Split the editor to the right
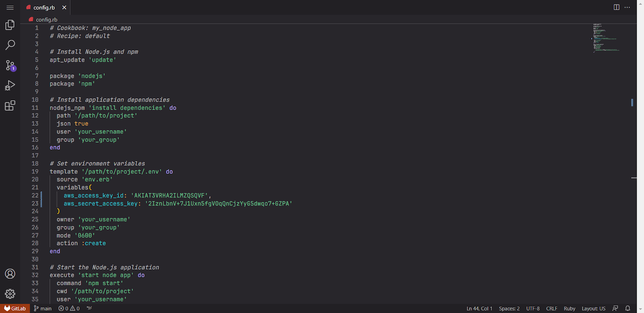 (617, 7)
